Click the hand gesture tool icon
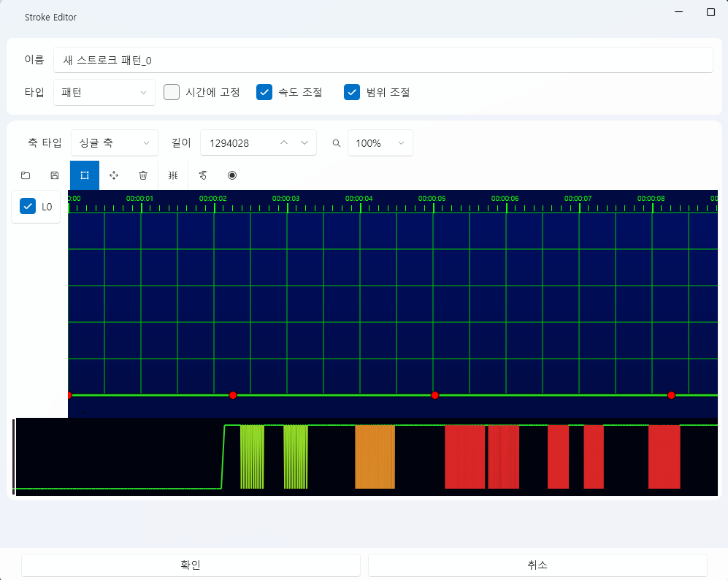Screen dimensions: 728x580 (203, 175)
